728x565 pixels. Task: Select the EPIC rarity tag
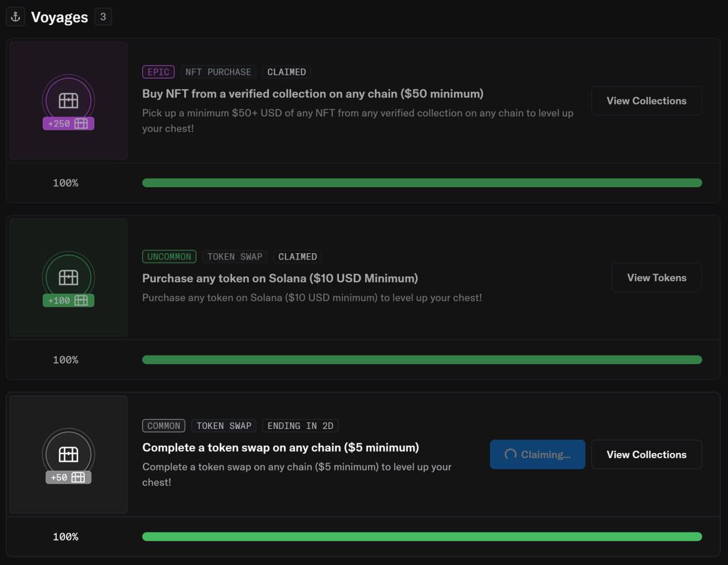[158, 72]
